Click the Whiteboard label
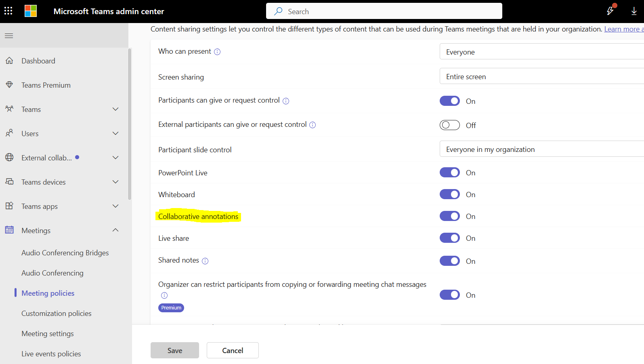 coord(176,195)
